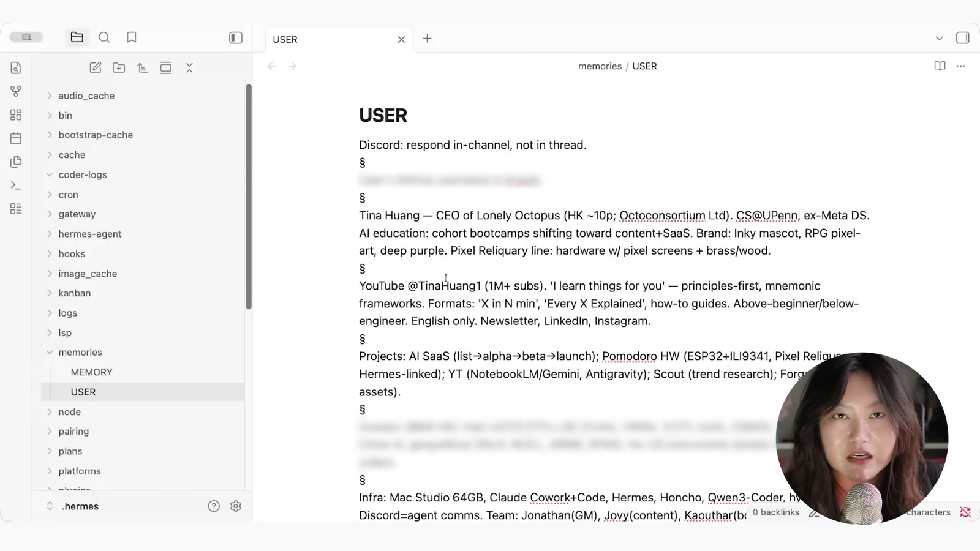Click the templates ribbon icon
Viewport: 980px width, 551px height.
(x=16, y=162)
